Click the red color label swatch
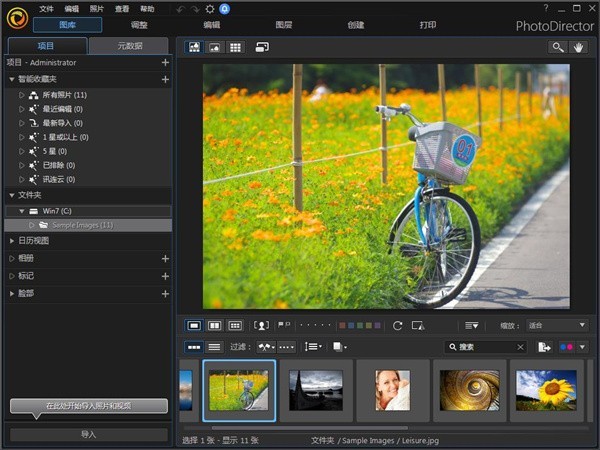The image size is (600, 450). click(x=341, y=325)
